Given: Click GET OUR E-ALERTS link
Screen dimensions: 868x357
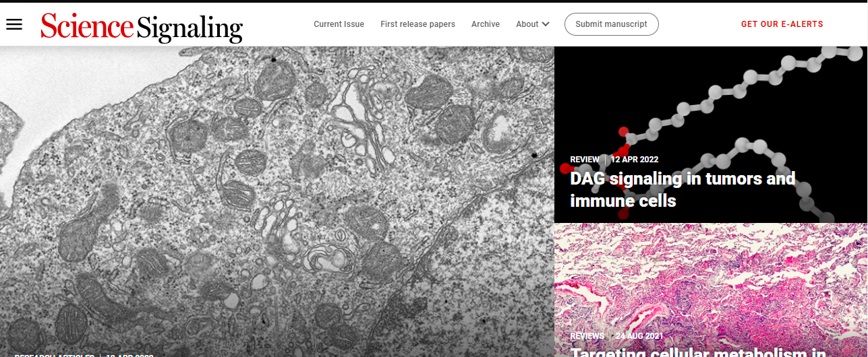Looking at the screenshot, I should (x=782, y=24).
